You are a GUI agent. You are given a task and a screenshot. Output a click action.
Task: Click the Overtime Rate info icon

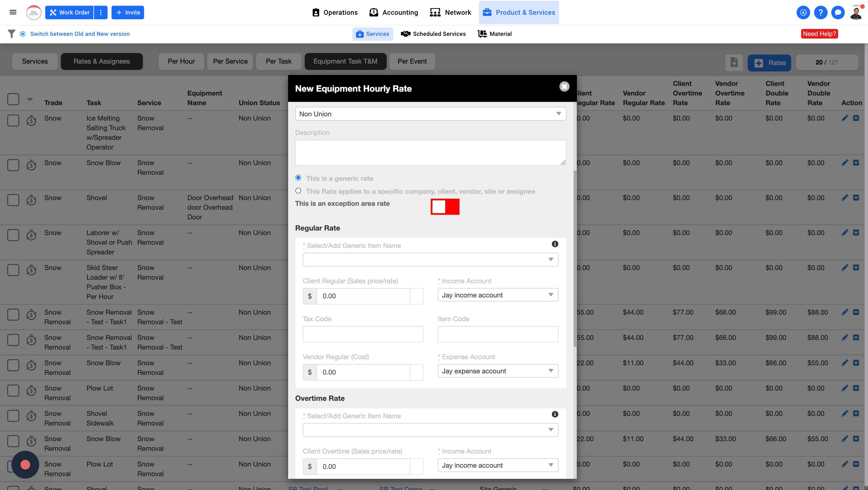pyautogui.click(x=555, y=414)
